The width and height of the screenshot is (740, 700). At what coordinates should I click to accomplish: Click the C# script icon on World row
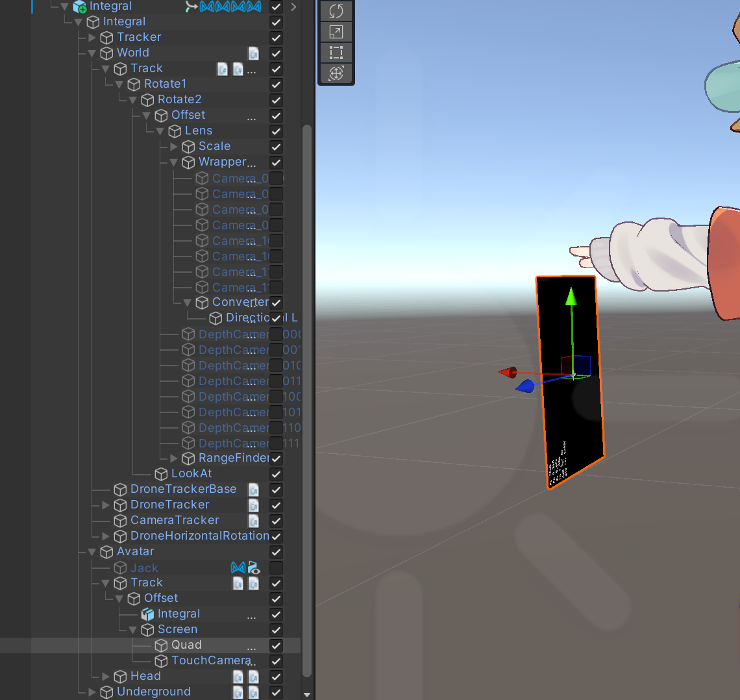(254, 53)
